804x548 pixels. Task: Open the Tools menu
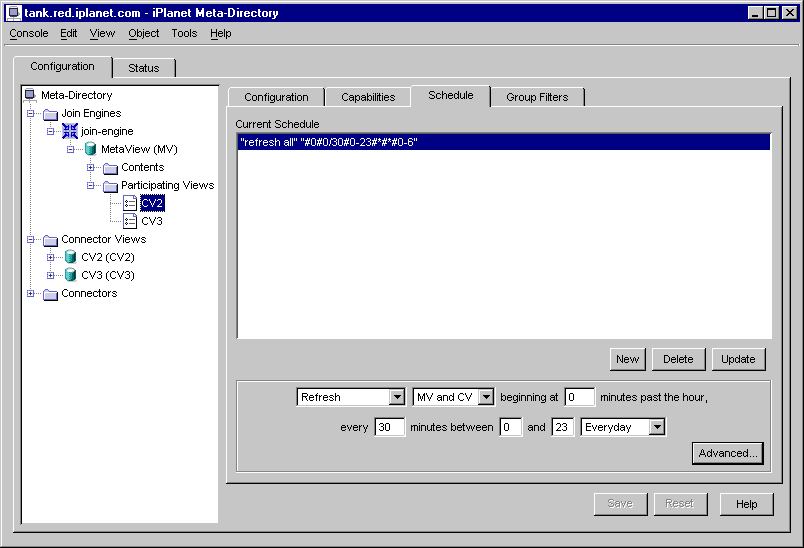pos(184,33)
